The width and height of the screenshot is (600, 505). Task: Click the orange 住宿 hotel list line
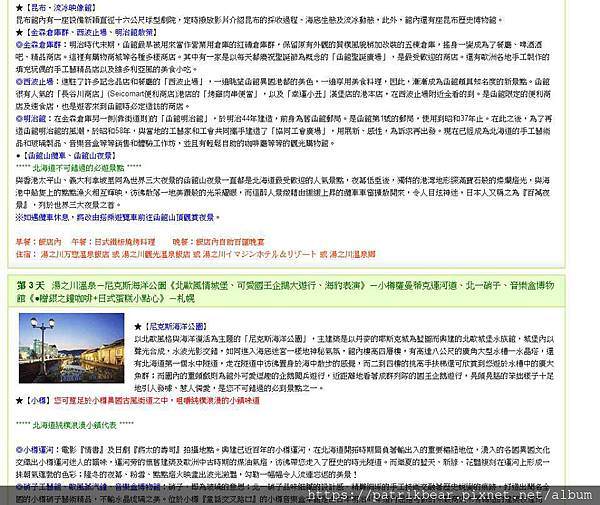(x=196, y=254)
